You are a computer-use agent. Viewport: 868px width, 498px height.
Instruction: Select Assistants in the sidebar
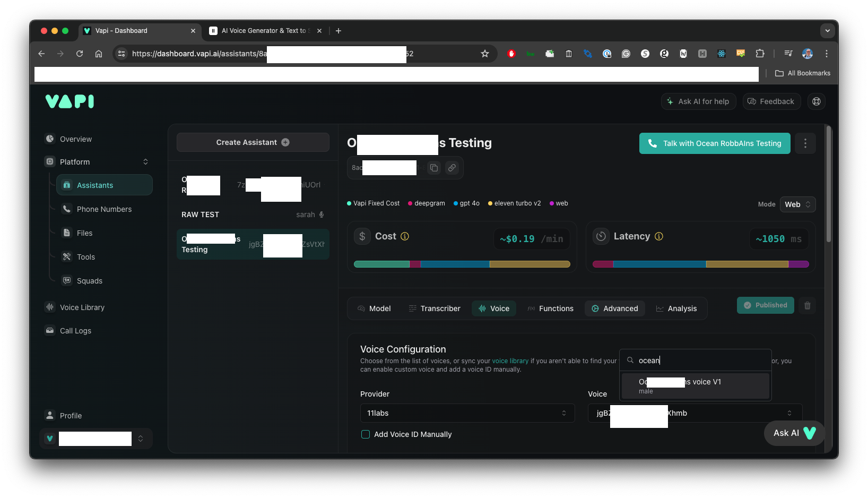tap(105, 185)
